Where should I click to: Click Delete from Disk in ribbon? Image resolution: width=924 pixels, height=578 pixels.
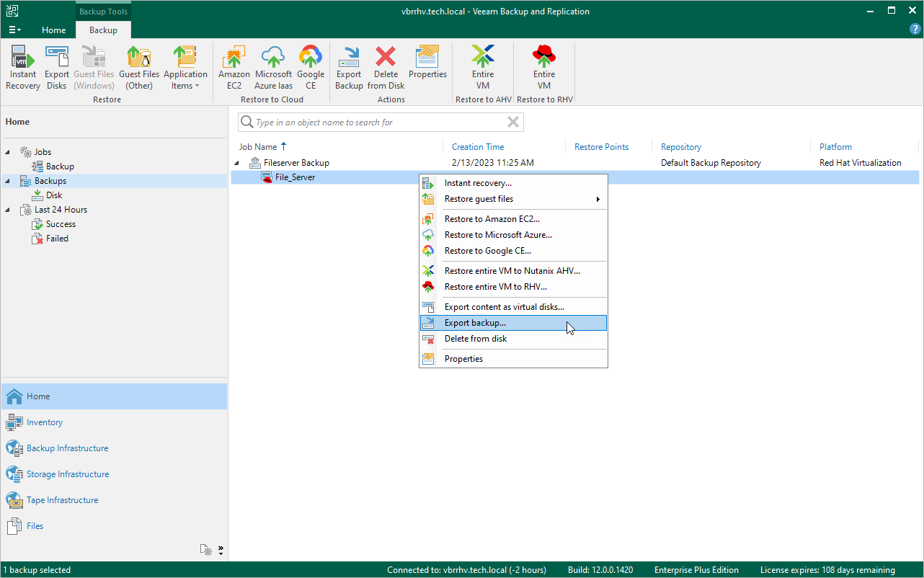(x=386, y=67)
